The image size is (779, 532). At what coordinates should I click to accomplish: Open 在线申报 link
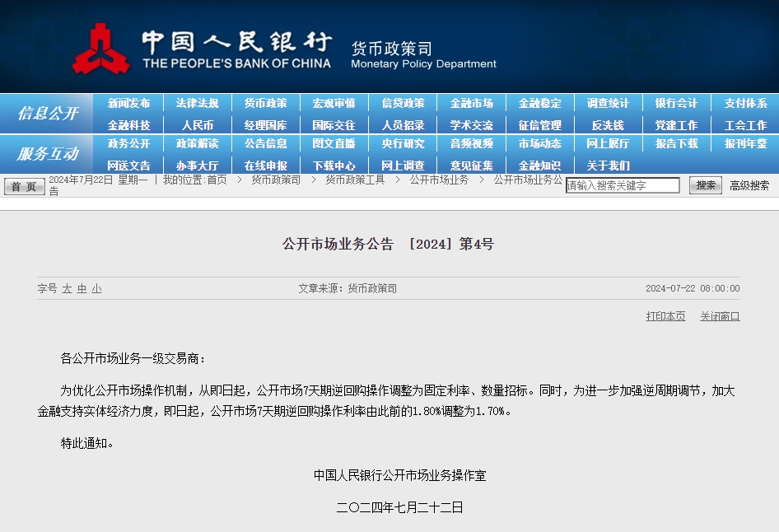tap(266, 166)
